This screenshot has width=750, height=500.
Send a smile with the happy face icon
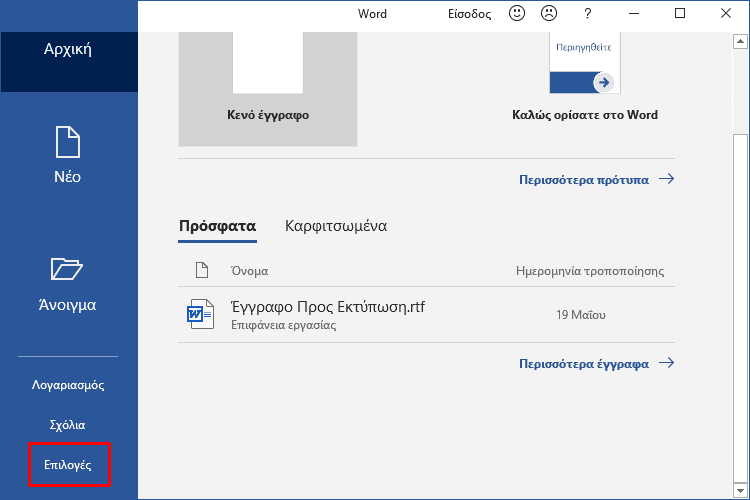click(x=517, y=13)
